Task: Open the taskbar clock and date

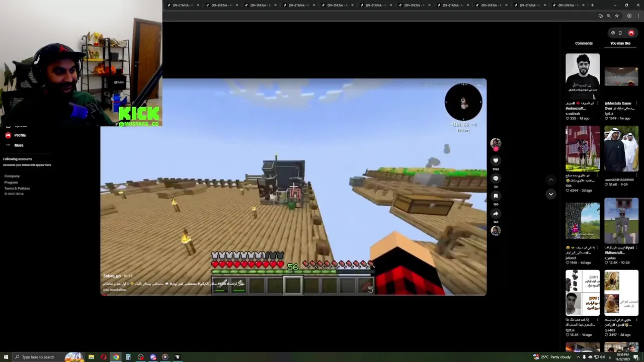Action: click(622, 357)
